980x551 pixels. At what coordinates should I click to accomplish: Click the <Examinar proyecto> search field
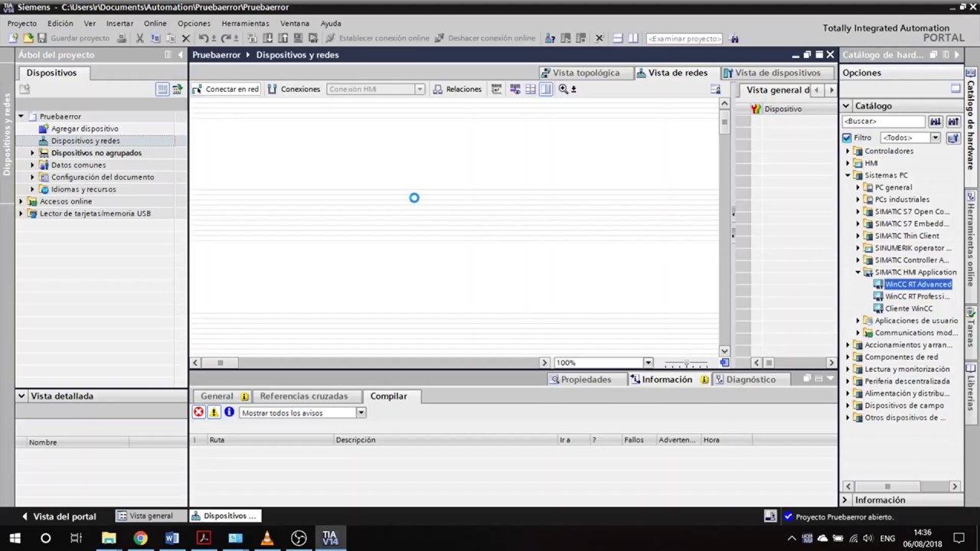(684, 38)
